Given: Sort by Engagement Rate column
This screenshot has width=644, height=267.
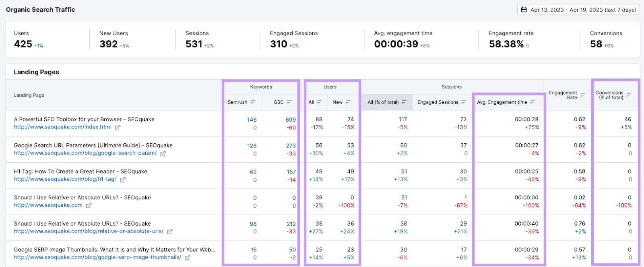Looking at the screenshot, I should pos(582,95).
